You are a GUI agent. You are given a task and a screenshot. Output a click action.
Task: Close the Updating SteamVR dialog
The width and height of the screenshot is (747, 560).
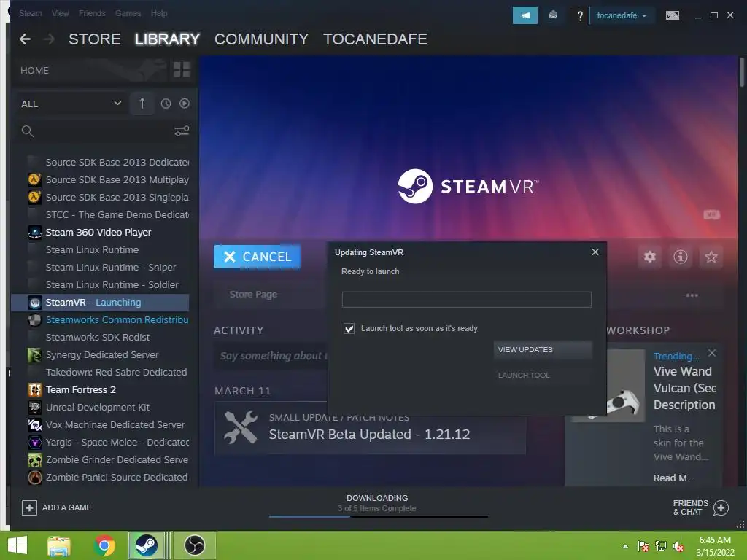point(595,252)
